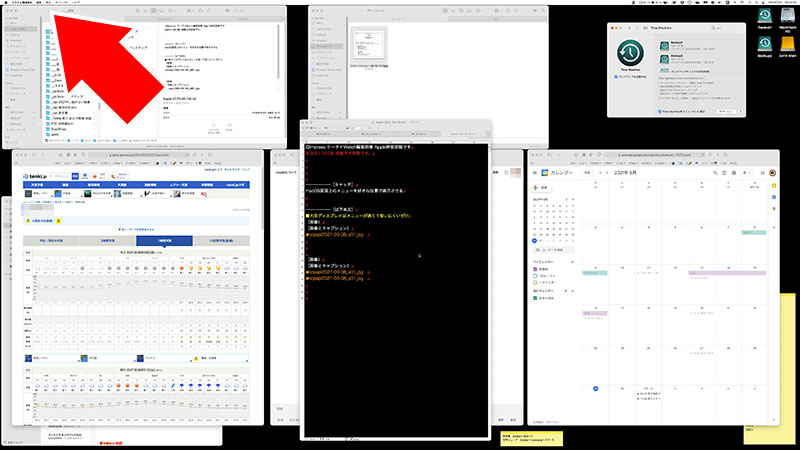Go to previous month in the mini calendar

coord(567,199)
